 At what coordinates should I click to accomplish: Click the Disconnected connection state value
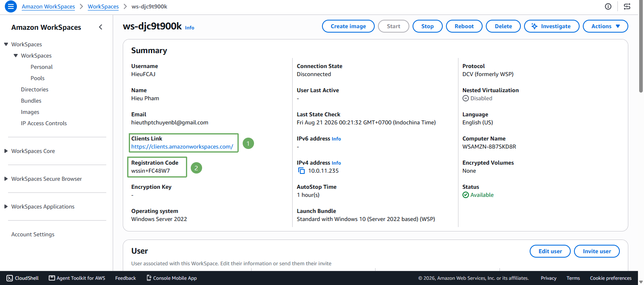coord(314,74)
